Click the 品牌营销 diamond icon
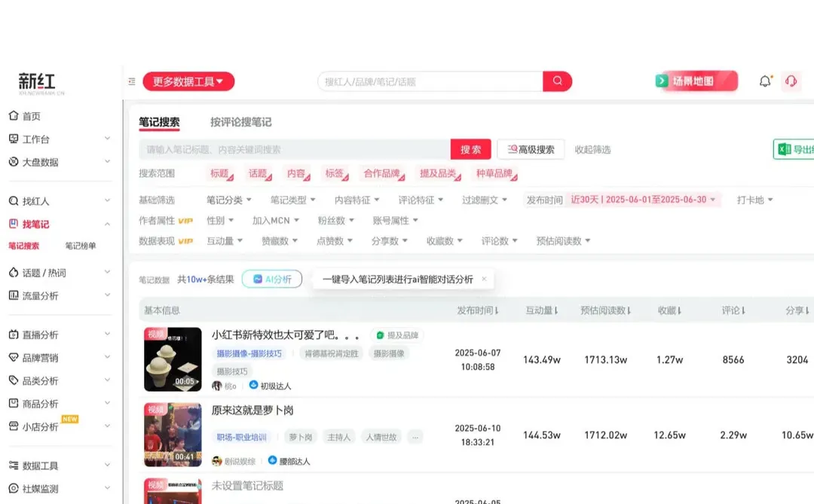This screenshot has height=504, width=814. (x=14, y=357)
